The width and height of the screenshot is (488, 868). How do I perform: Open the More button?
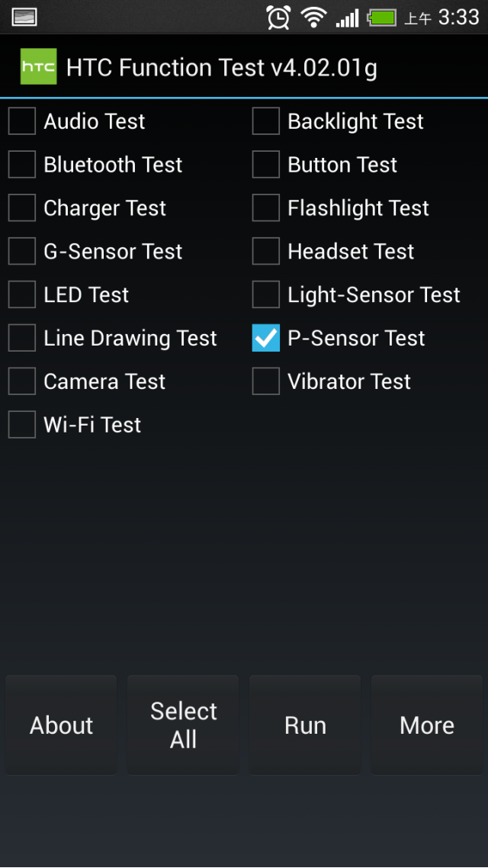point(426,725)
